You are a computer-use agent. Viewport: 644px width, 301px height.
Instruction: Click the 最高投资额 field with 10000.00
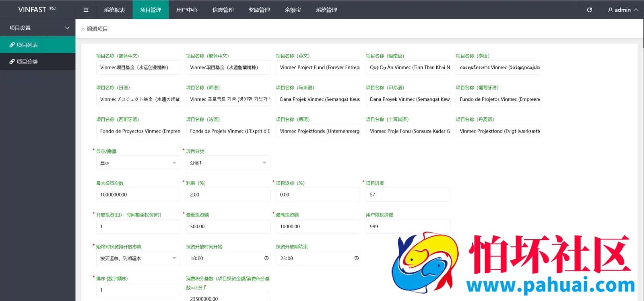pyautogui.click(x=318, y=226)
